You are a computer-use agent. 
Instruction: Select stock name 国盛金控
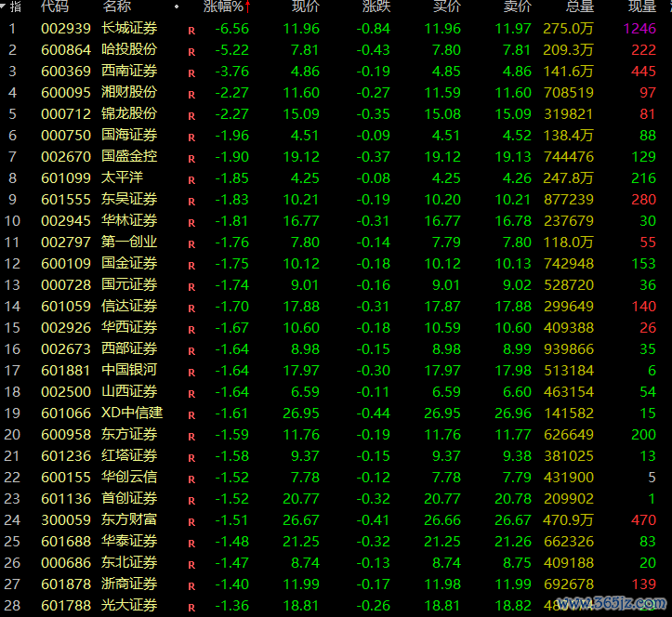coord(129,156)
